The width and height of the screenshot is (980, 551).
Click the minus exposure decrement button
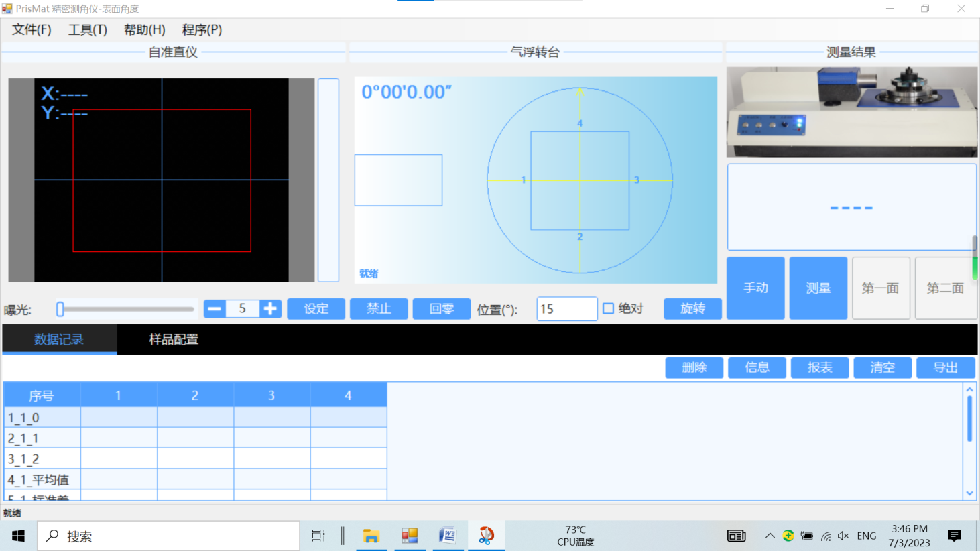(x=215, y=308)
